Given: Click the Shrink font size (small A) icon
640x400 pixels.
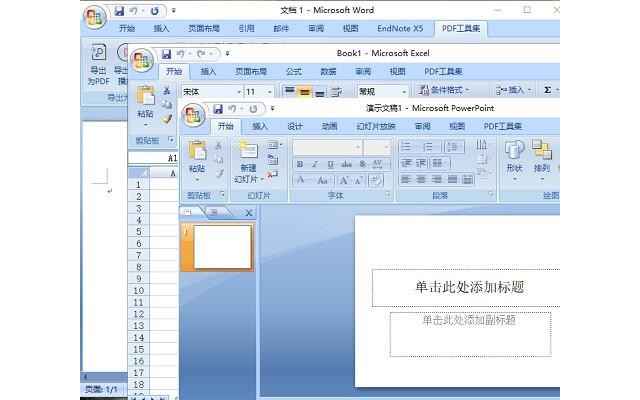Looking at the screenshot, I should tap(359, 180).
